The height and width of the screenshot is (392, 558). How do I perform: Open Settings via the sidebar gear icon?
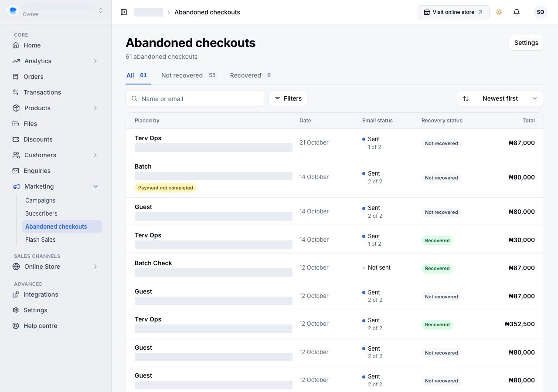[16, 310]
